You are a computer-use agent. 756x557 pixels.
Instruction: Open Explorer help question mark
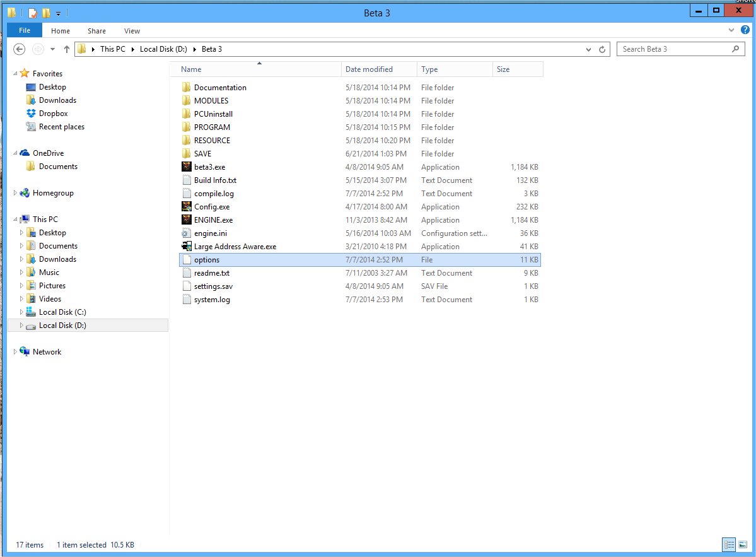(745, 30)
